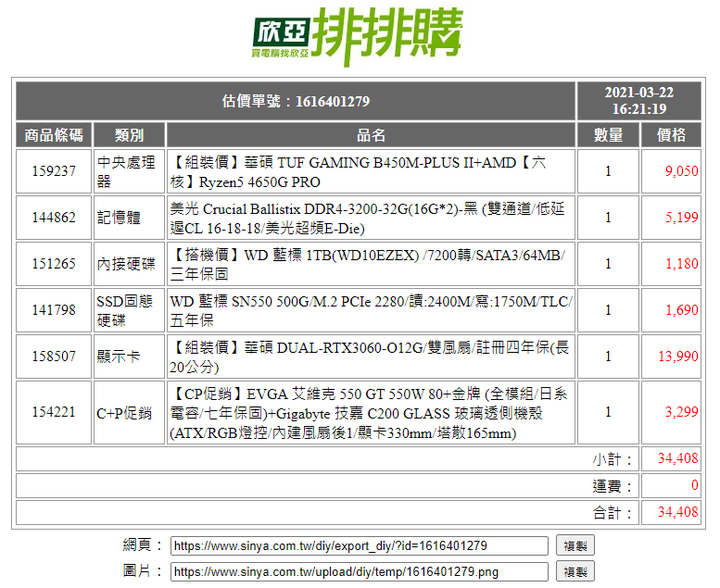Screen dimensions: 720x588
Task: Click the 內接硬碟 category cell
Action: pos(129,264)
